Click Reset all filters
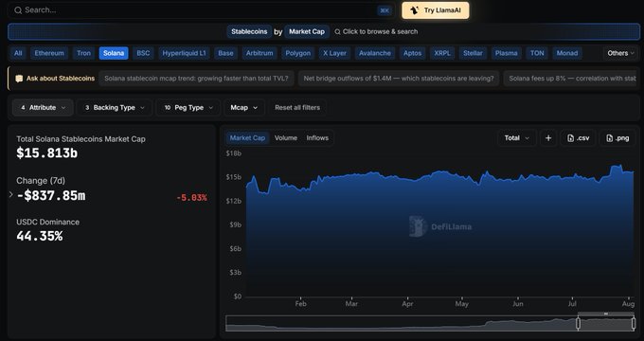The image size is (644, 341). pos(297,108)
